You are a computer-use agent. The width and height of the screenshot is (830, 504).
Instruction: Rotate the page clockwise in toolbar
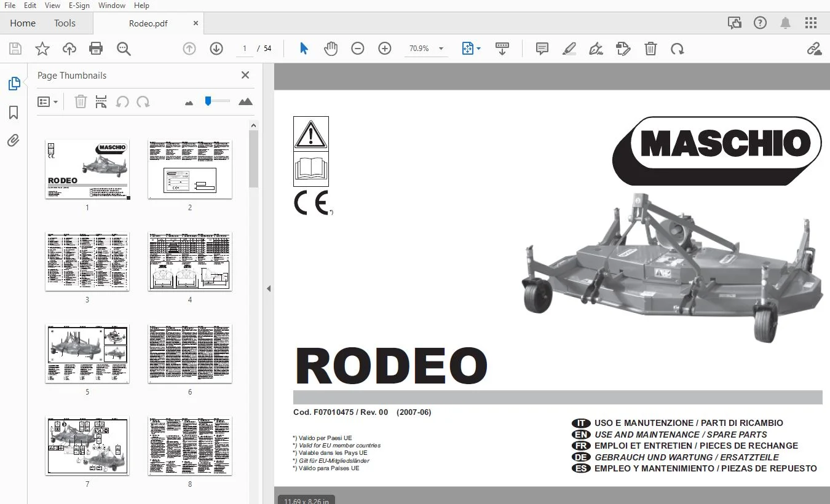(678, 49)
